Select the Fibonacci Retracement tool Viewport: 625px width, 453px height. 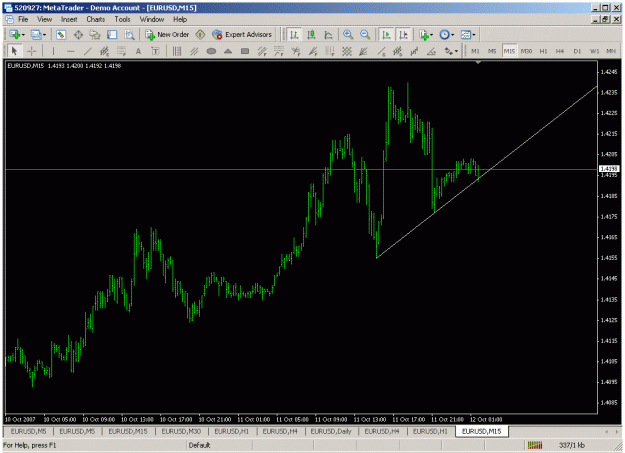[x=121, y=51]
